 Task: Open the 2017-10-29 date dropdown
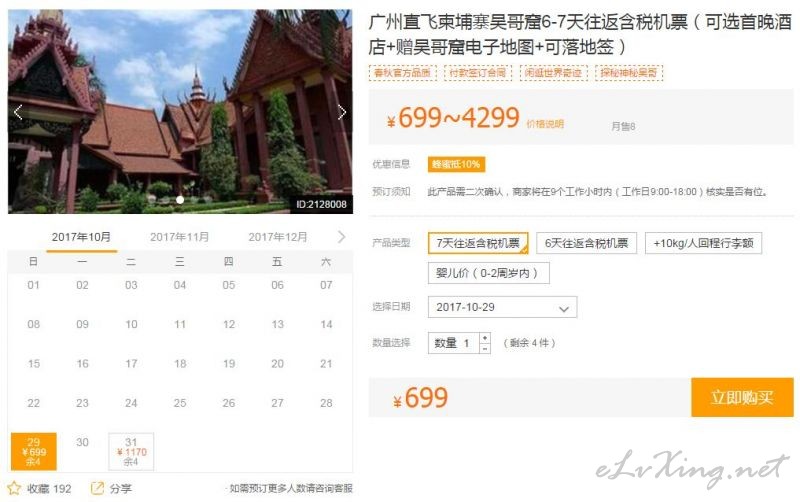click(502, 307)
